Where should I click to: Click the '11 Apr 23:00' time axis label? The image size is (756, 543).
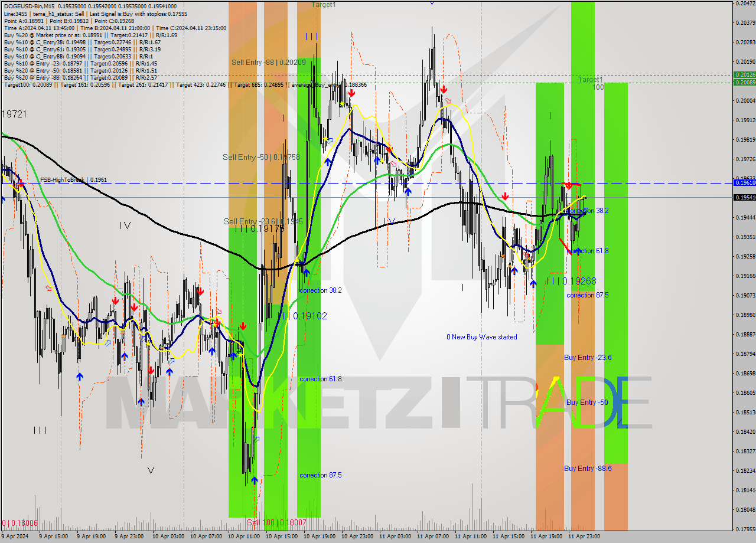[x=584, y=537]
